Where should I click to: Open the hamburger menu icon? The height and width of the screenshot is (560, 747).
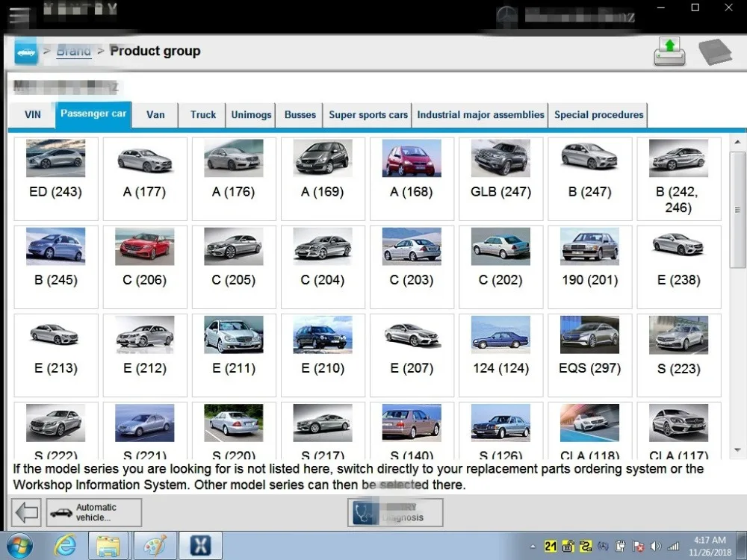tap(19, 16)
